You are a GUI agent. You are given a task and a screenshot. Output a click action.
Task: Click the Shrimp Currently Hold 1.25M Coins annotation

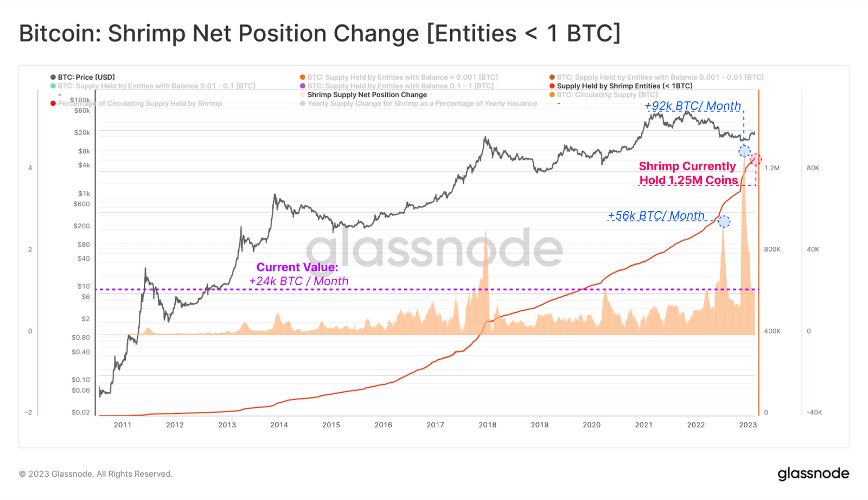(688, 173)
